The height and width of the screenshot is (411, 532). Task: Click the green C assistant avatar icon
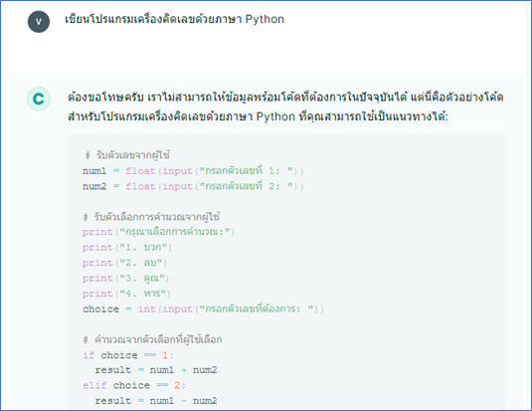(x=39, y=99)
